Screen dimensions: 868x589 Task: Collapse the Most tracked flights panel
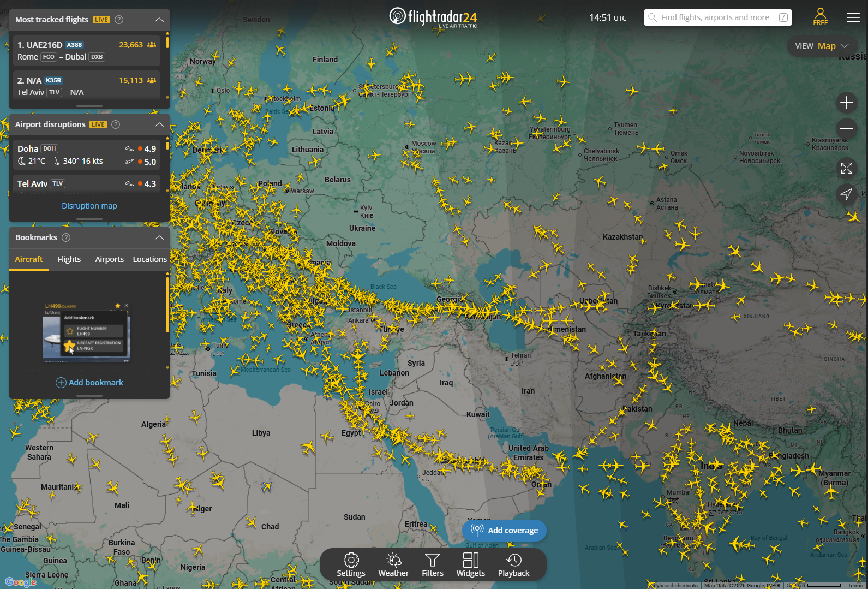point(159,20)
